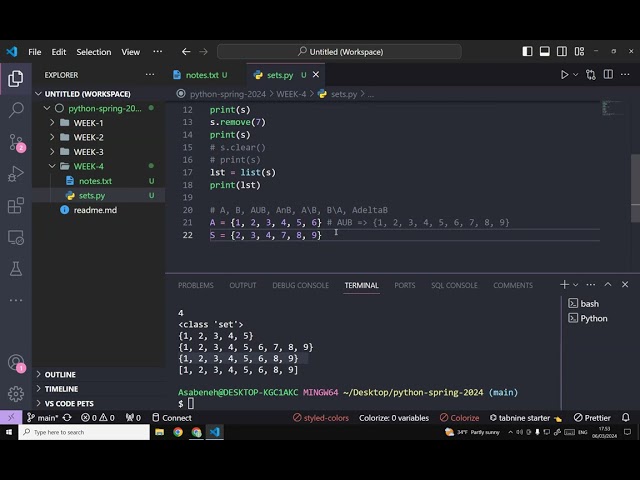Toggle the secondary side bar
Image resolution: width=640 pixels, height=480 pixels.
coord(562,51)
